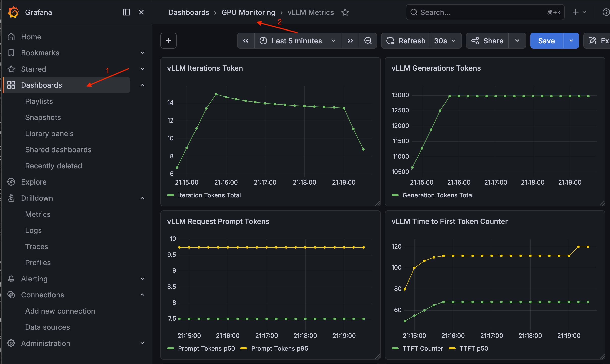This screenshot has height=364, width=610.
Task: Open the Share options dropdown arrow
Action: [x=517, y=41]
